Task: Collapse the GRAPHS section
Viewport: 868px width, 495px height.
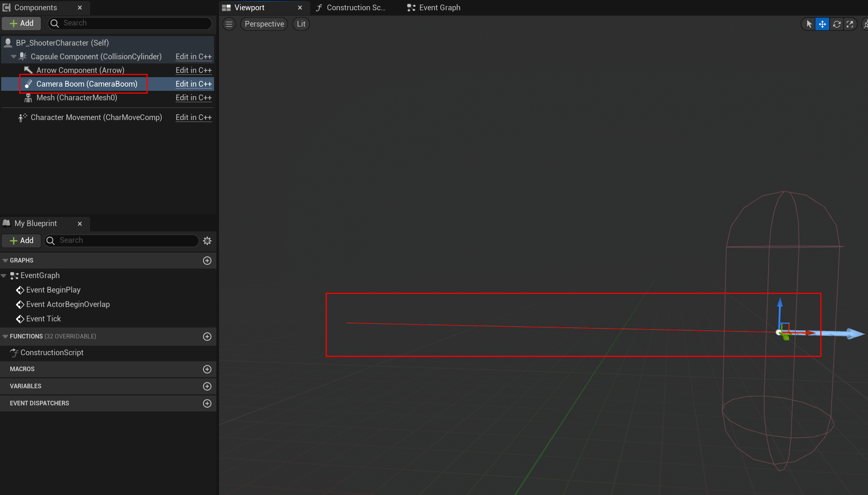Action: [x=5, y=261]
